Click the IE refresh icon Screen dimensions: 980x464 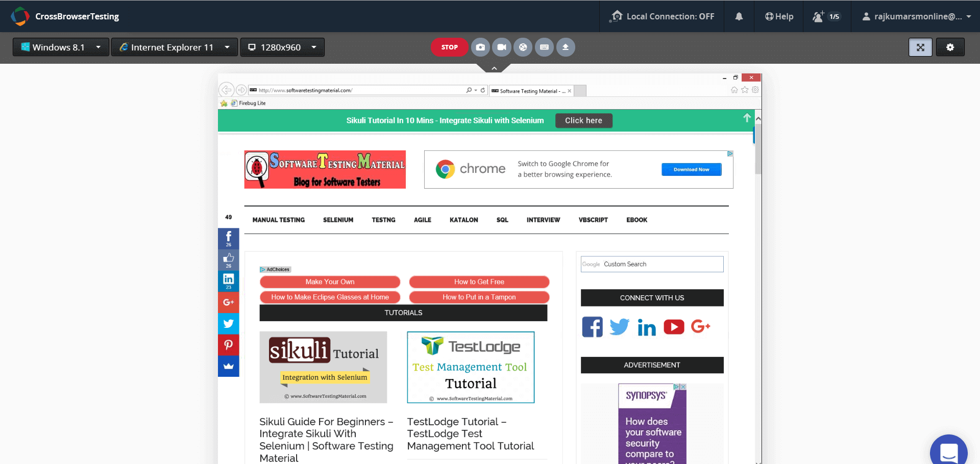(483, 90)
